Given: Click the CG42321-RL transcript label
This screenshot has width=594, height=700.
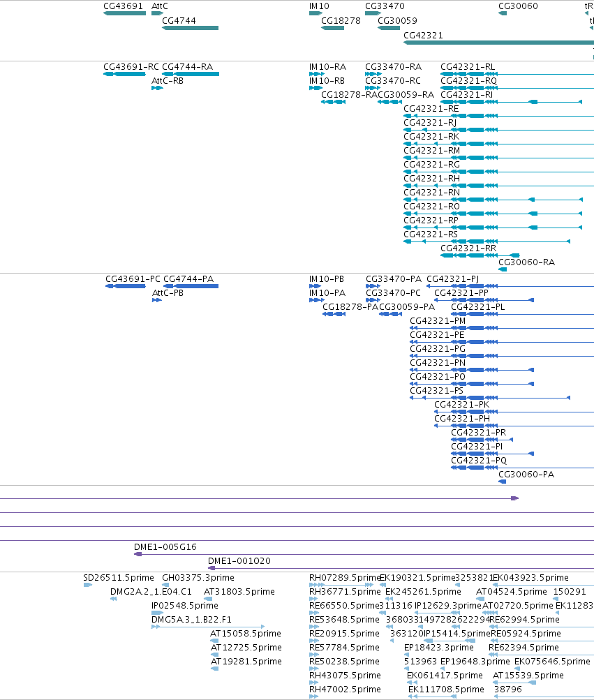Looking at the screenshot, I should (x=468, y=66).
